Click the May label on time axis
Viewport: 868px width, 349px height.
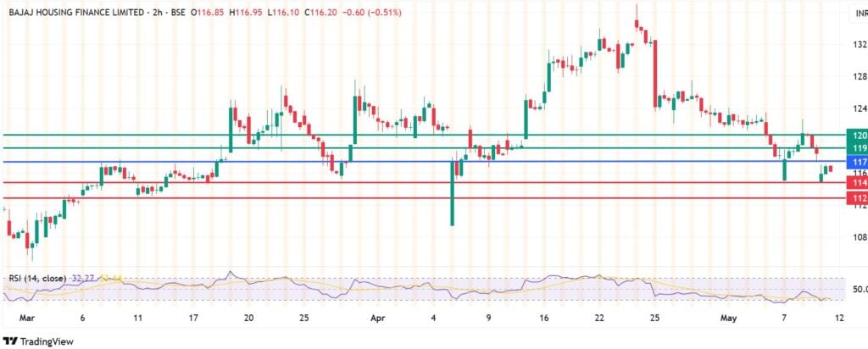tap(729, 318)
